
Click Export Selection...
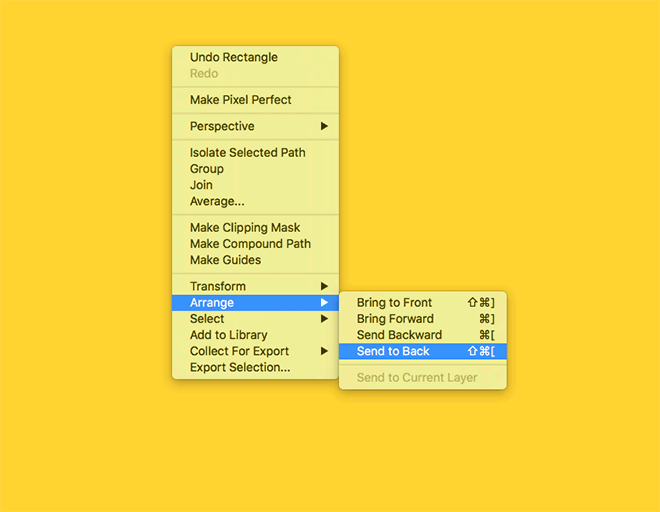tap(255, 368)
